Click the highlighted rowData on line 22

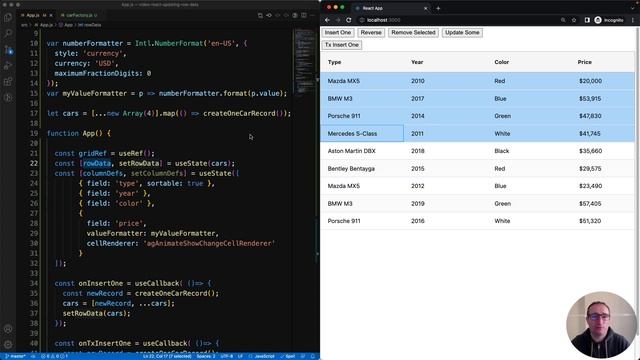click(97, 163)
